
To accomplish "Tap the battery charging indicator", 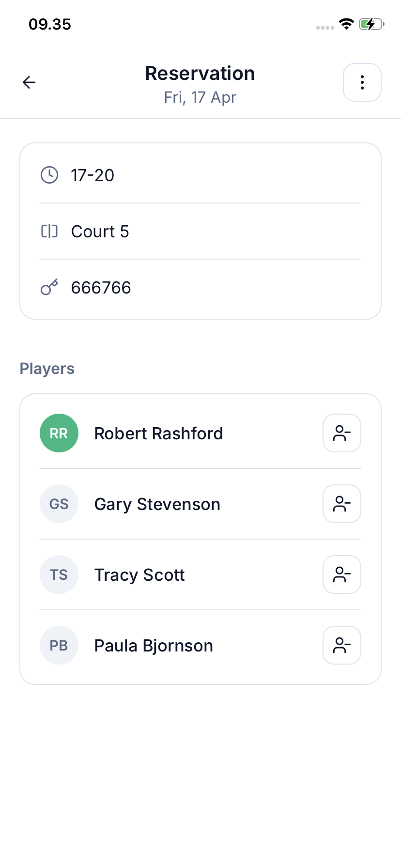I will click(x=371, y=24).
